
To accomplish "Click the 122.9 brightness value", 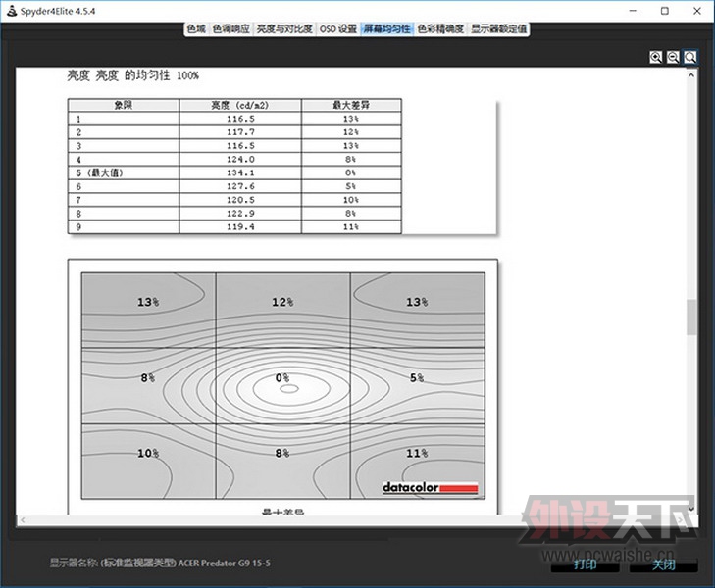I will tap(240, 214).
